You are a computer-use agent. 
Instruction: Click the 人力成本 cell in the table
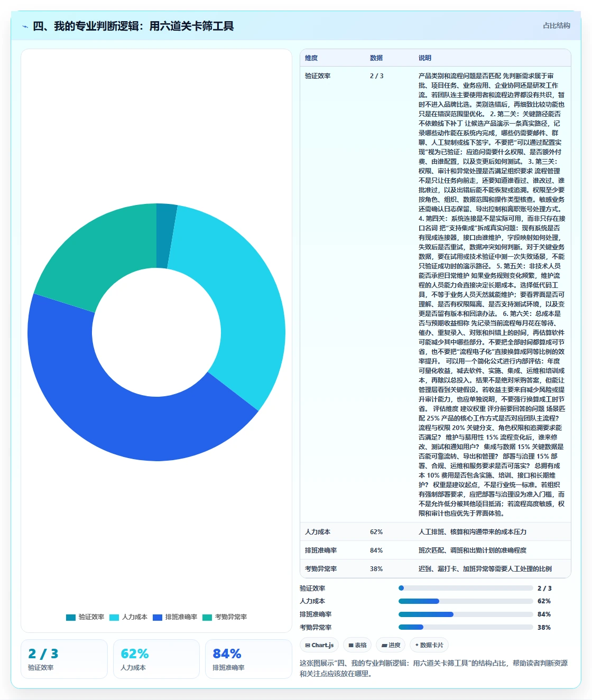point(318,532)
